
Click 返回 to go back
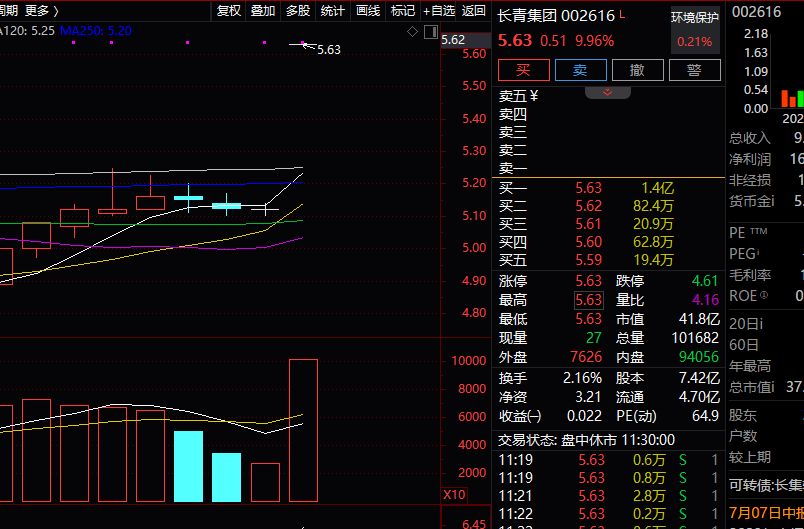tap(473, 10)
